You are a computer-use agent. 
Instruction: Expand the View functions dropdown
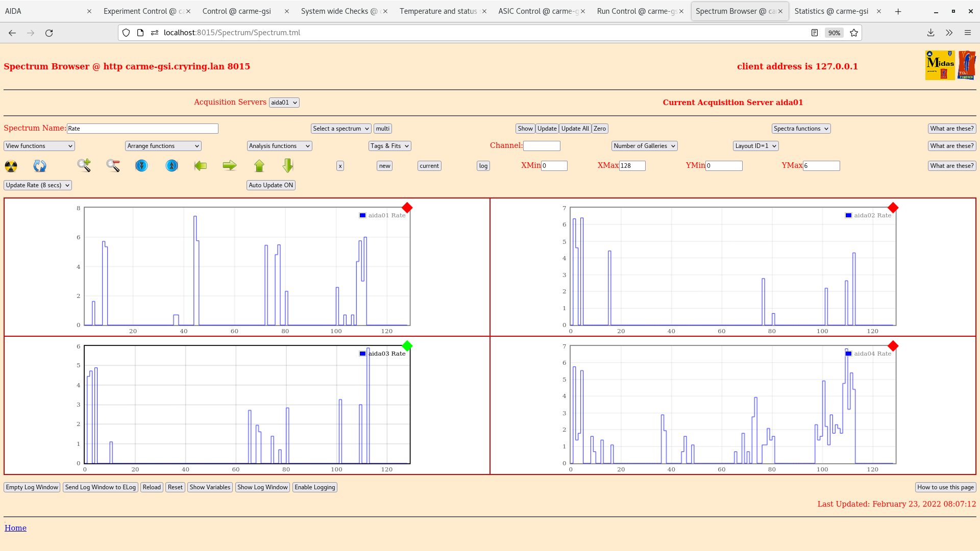(39, 146)
